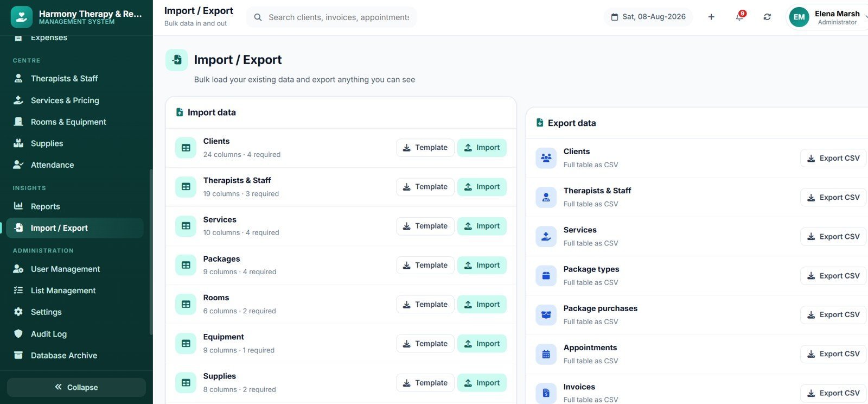868x404 pixels.
Task: Click the Packages import table icon
Action: (186, 265)
